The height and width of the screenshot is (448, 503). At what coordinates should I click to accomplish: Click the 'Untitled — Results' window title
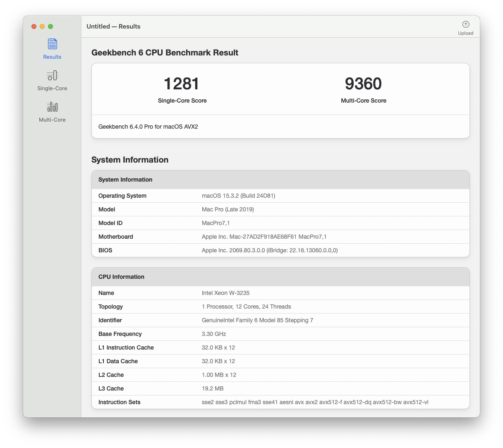point(113,26)
